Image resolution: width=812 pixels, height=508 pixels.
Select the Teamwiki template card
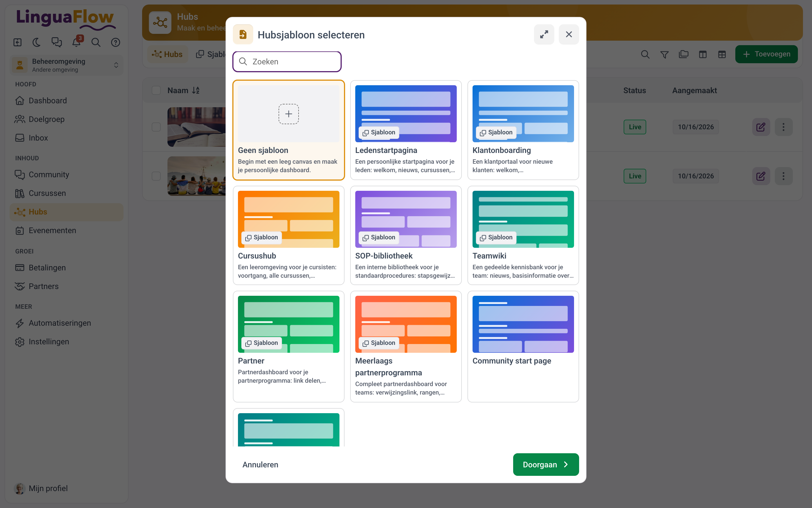tap(523, 235)
